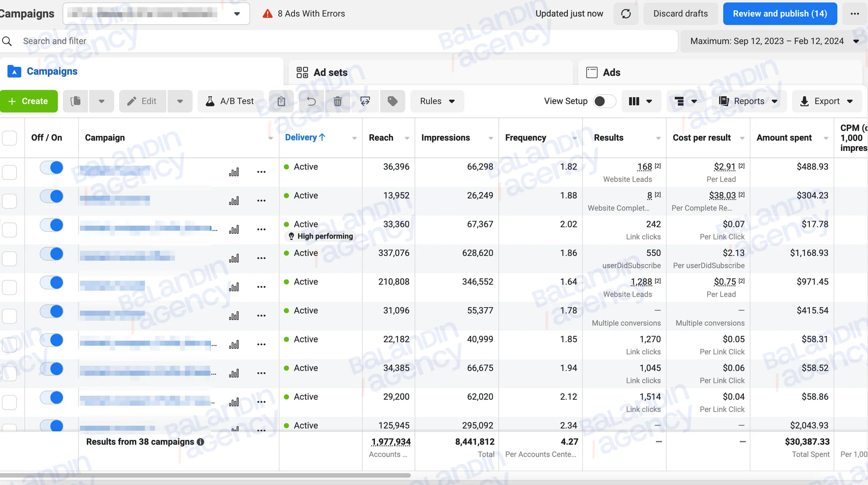Switch off the High performing campaign toggle
This screenshot has width=868, height=485.
[x=51, y=225]
